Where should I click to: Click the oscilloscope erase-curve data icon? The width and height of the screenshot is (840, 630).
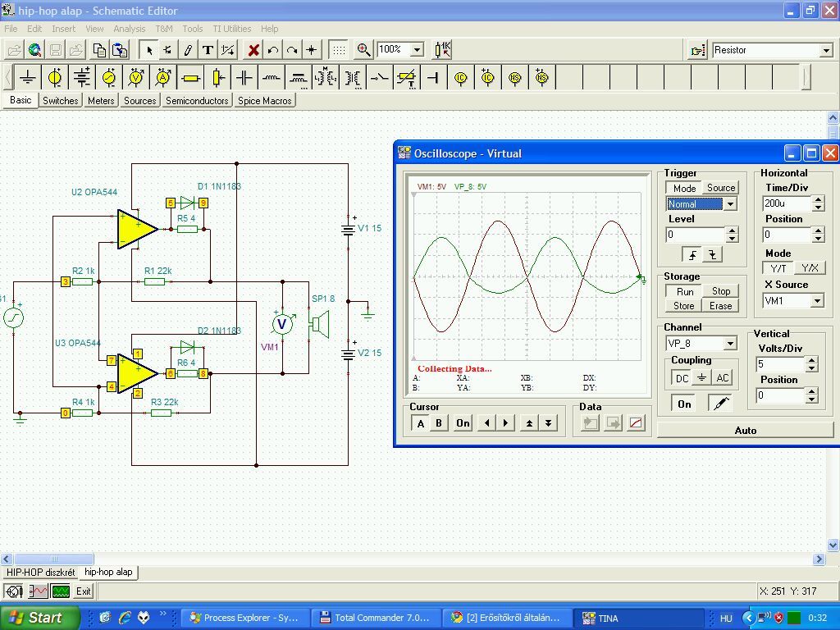pyautogui.click(x=636, y=423)
